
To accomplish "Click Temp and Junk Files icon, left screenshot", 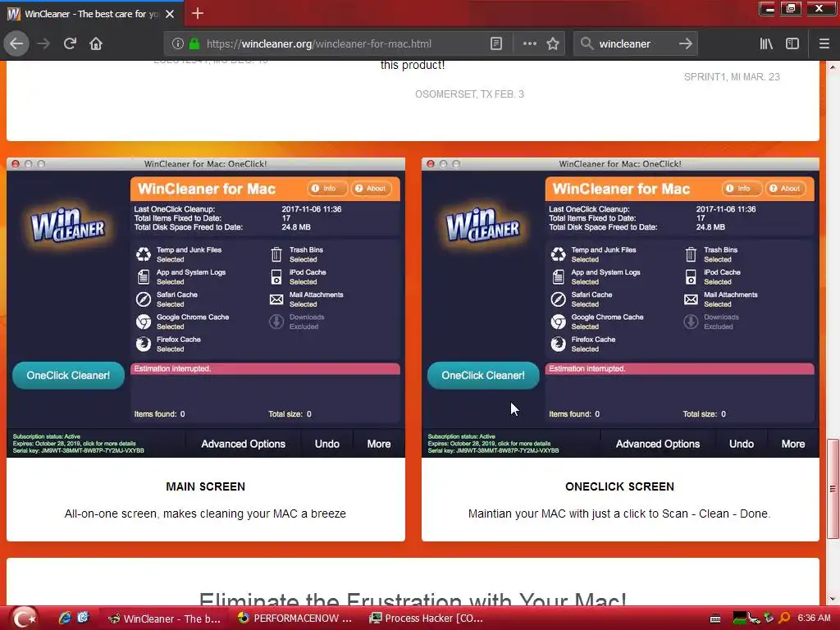I will click(143, 254).
